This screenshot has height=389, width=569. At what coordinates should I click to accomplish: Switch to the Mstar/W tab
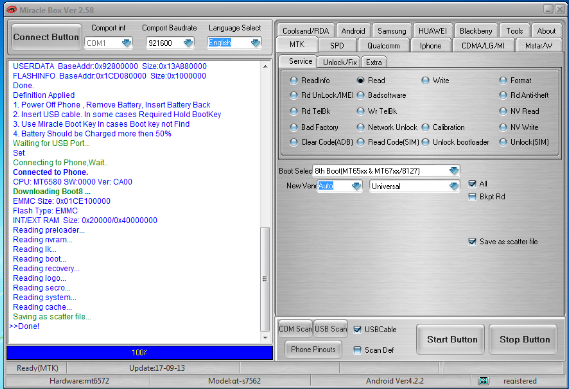(x=539, y=45)
